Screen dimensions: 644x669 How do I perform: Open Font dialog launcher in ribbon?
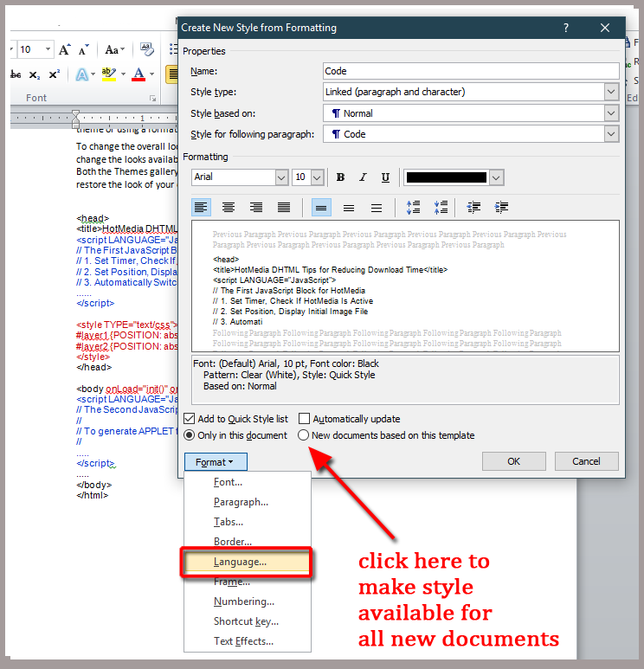(x=153, y=99)
